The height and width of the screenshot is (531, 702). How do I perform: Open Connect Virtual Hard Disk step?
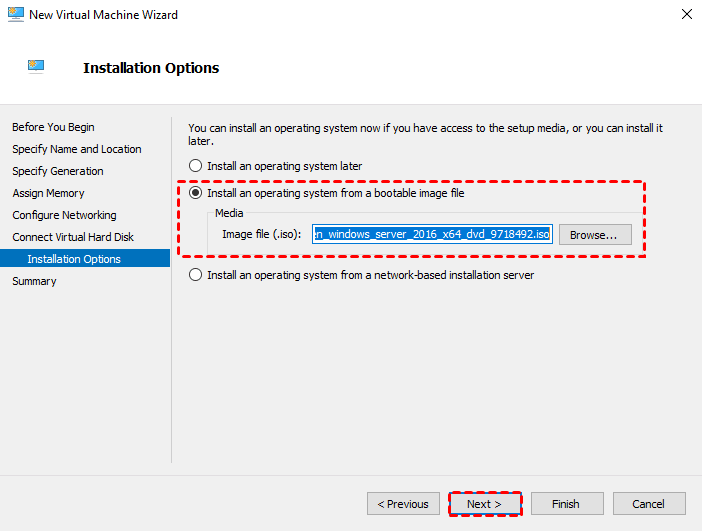point(73,237)
